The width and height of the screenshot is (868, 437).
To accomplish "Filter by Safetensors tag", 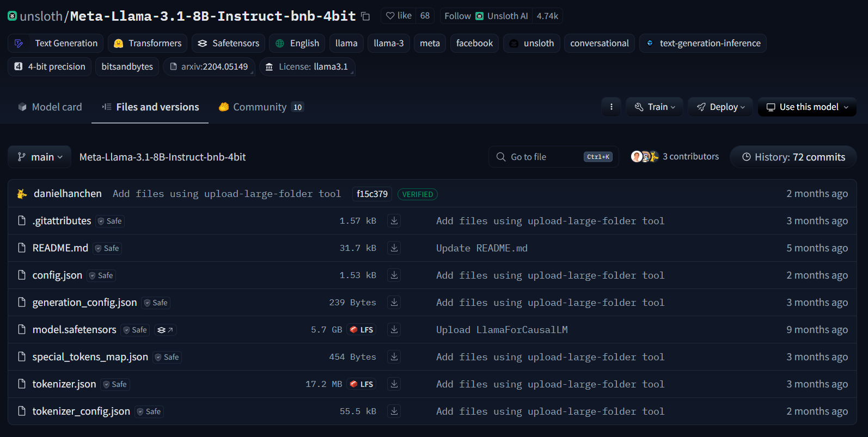I will pyautogui.click(x=228, y=43).
